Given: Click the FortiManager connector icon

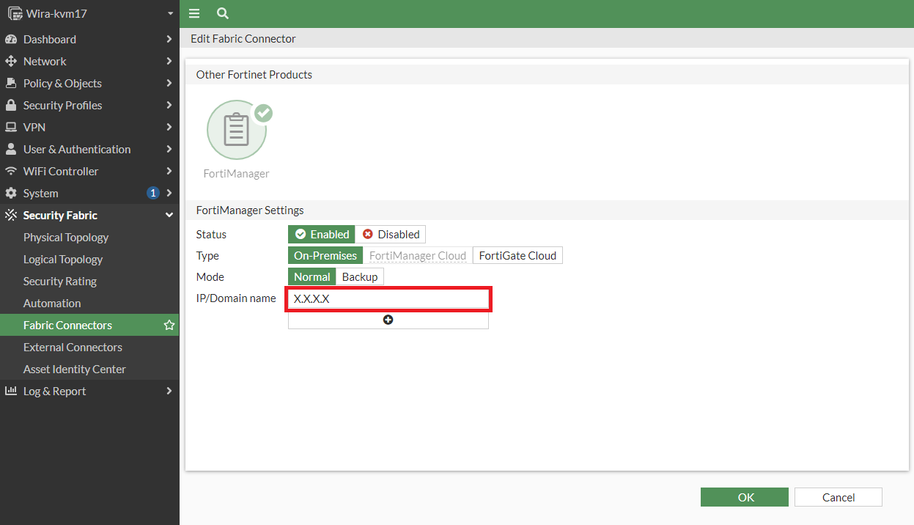Looking at the screenshot, I should (x=237, y=130).
